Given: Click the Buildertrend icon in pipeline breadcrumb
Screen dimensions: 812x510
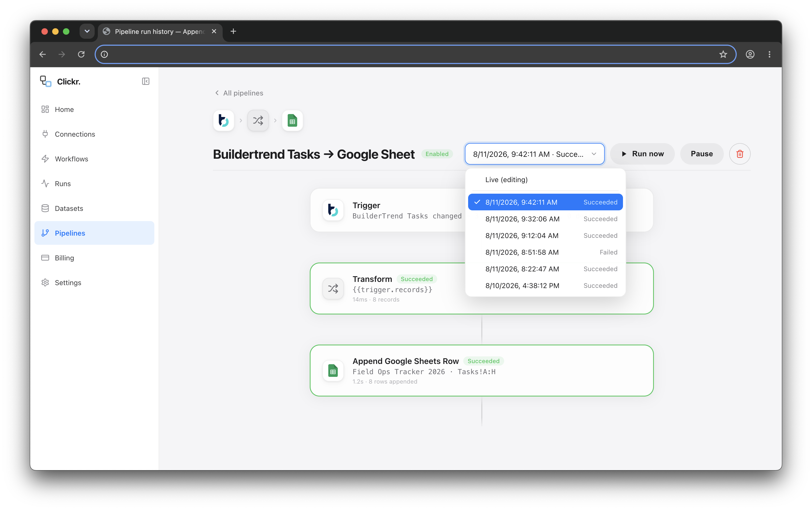Looking at the screenshot, I should click(224, 121).
